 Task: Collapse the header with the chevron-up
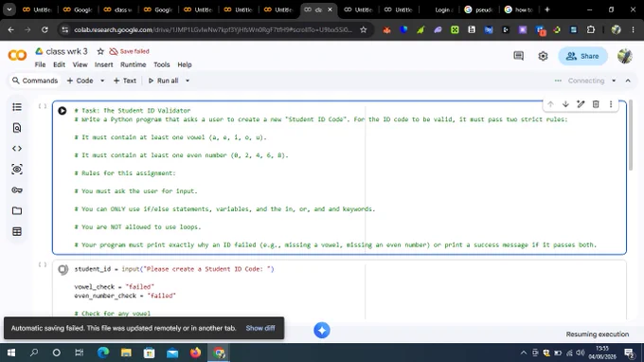[628, 81]
